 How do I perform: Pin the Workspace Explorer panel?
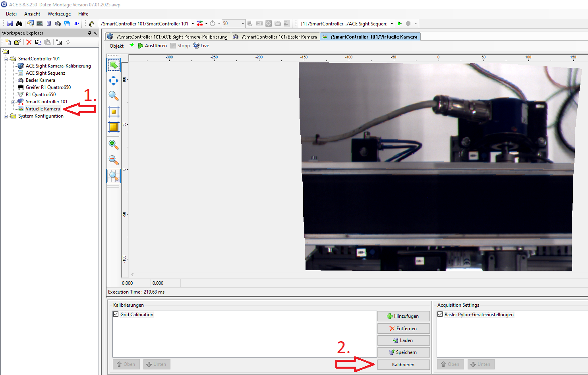tap(89, 33)
